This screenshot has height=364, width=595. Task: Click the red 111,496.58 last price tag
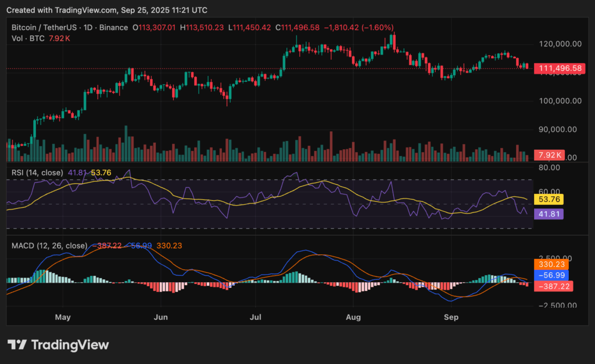pos(561,68)
